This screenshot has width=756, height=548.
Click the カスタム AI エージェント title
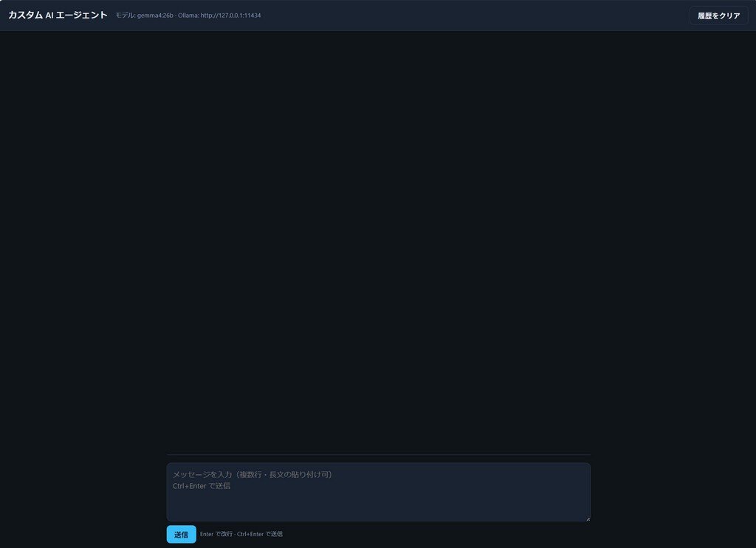(58, 16)
